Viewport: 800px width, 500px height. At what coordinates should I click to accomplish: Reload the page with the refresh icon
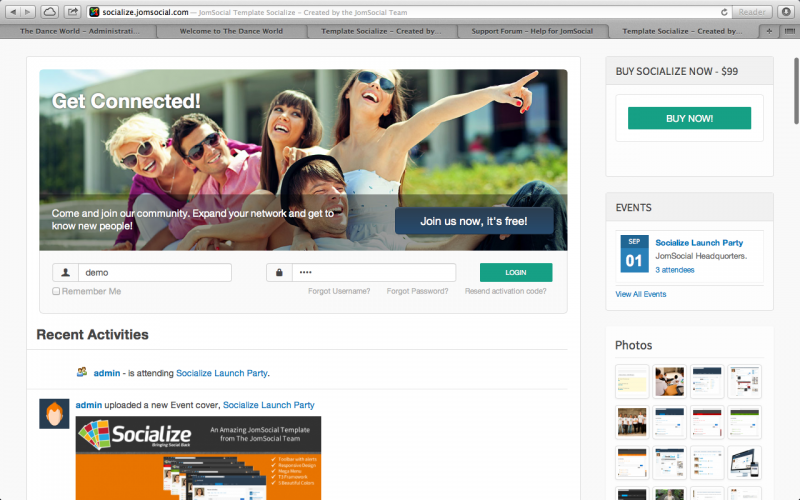point(723,12)
